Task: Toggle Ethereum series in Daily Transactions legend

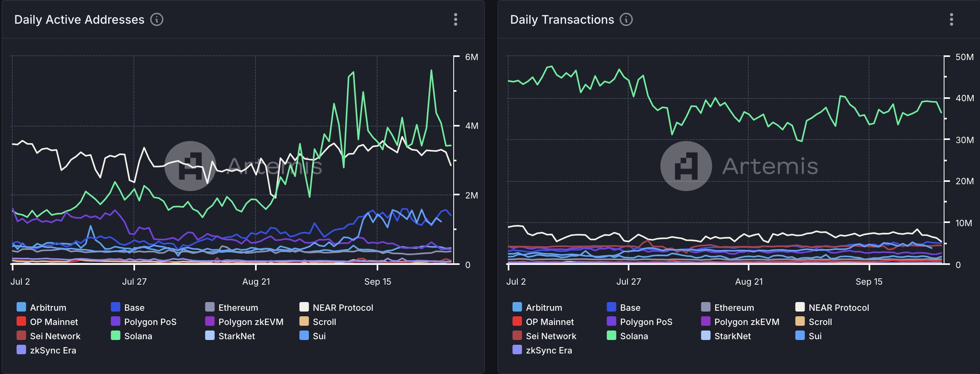Action: (727, 307)
